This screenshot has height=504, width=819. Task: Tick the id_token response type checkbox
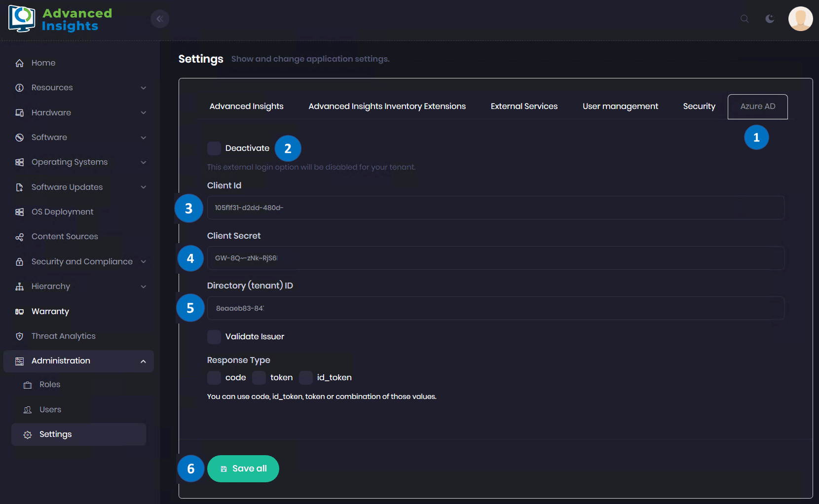click(306, 378)
